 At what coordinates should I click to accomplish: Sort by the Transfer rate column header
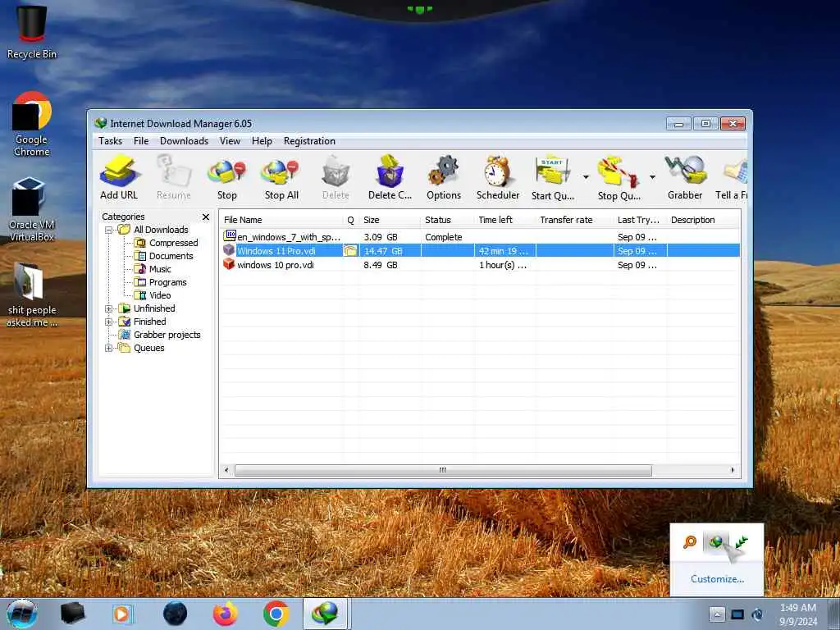574,220
